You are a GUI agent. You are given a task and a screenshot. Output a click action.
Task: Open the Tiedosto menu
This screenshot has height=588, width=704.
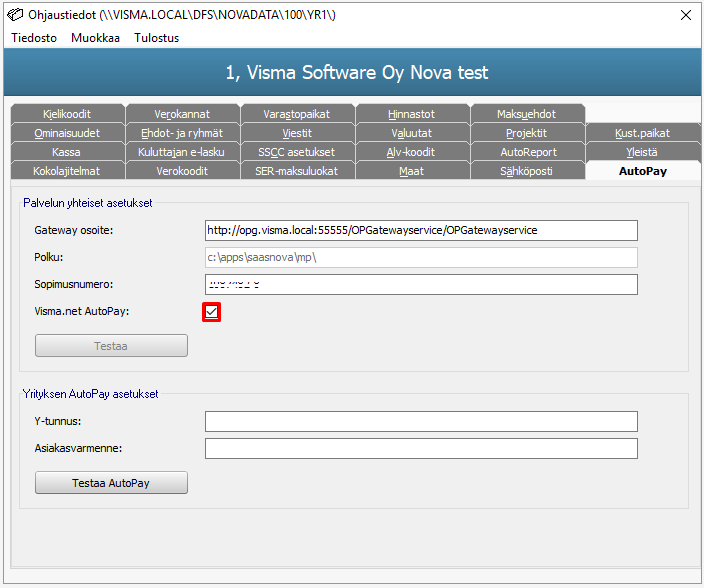[x=34, y=38]
